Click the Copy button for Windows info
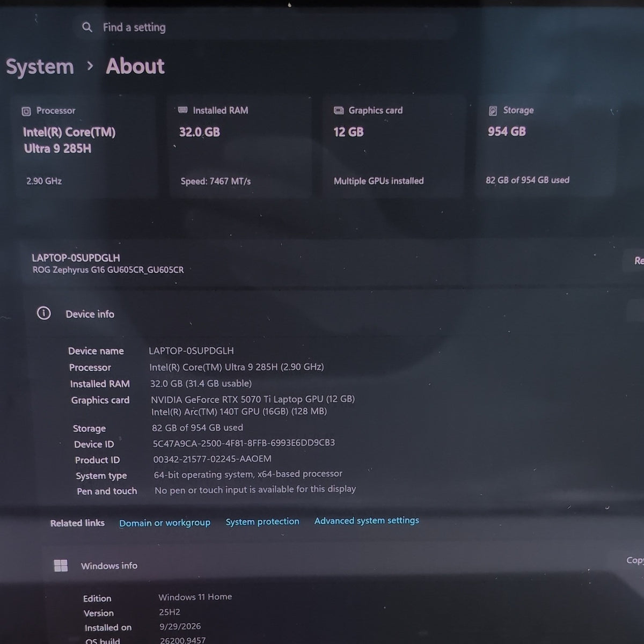Image resolution: width=644 pixels, height=644 pixels. [x=635, y=560]
